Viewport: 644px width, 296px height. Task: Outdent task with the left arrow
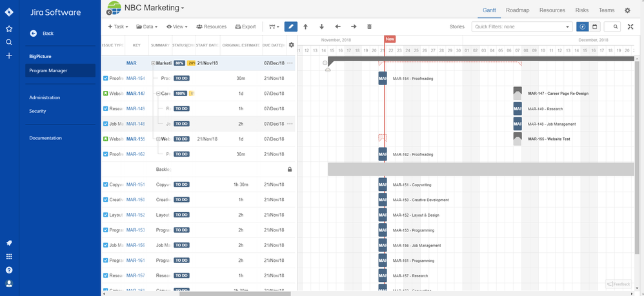[337, 26]
